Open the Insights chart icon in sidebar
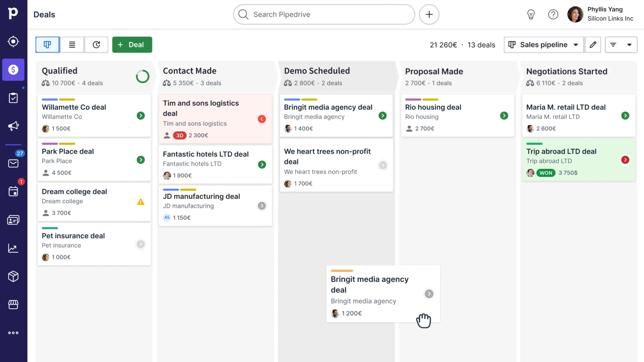644x362 pixels. [x=13, y=248]
